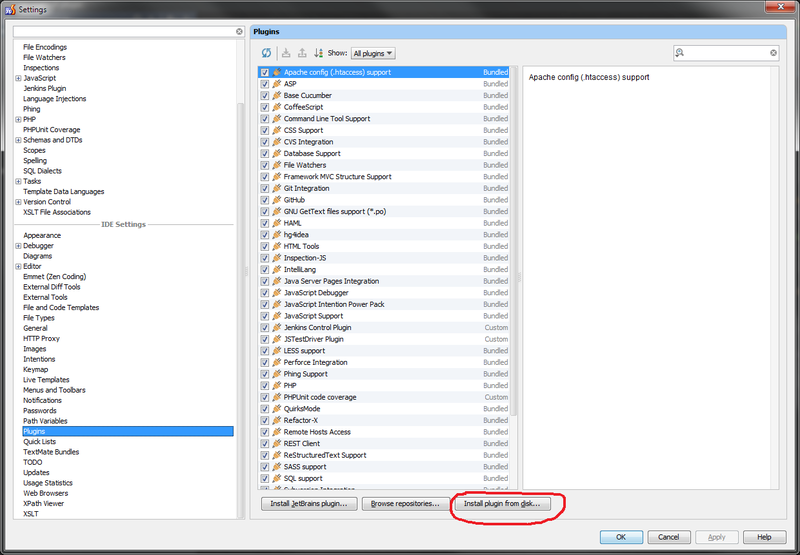Open the XPath Viewer settings page

(x=43, y=503)
